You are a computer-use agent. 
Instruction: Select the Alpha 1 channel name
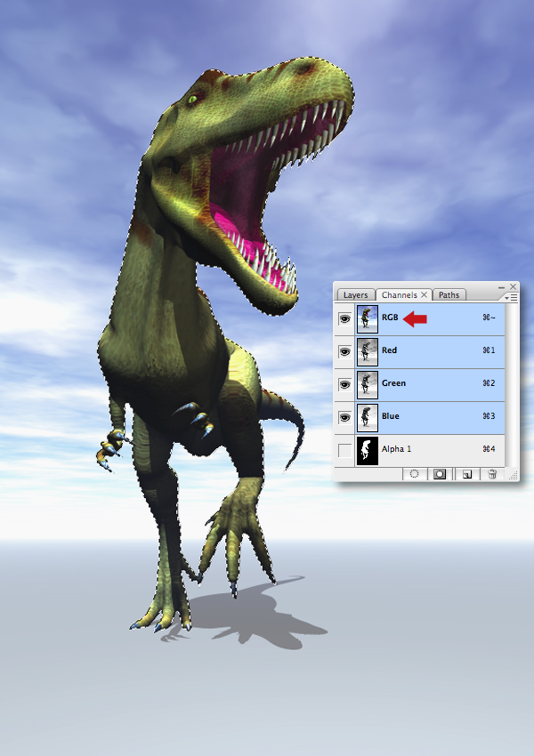pos(397,449)
